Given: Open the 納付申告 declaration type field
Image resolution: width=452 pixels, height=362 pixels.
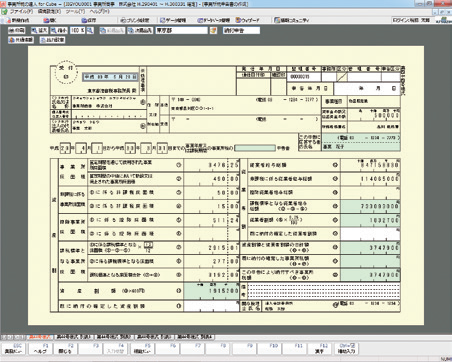Looking at the screenshot, I should click(x=241, y=30).
